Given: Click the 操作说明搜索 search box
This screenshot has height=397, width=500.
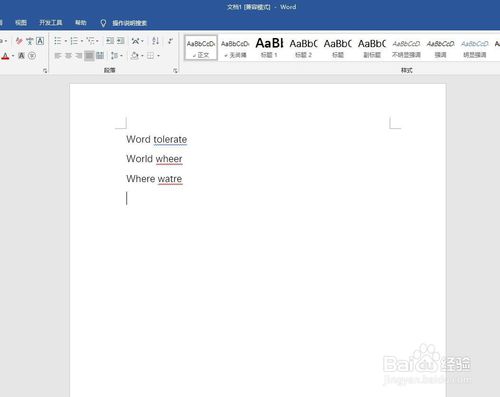Looking at the screenshot, I should point(129,23).
